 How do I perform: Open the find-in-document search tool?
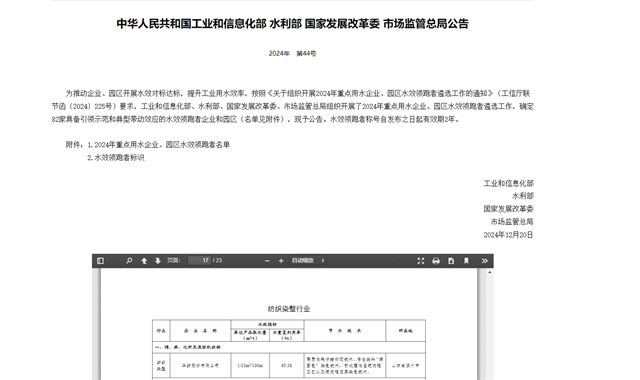[x=129, y=261]
